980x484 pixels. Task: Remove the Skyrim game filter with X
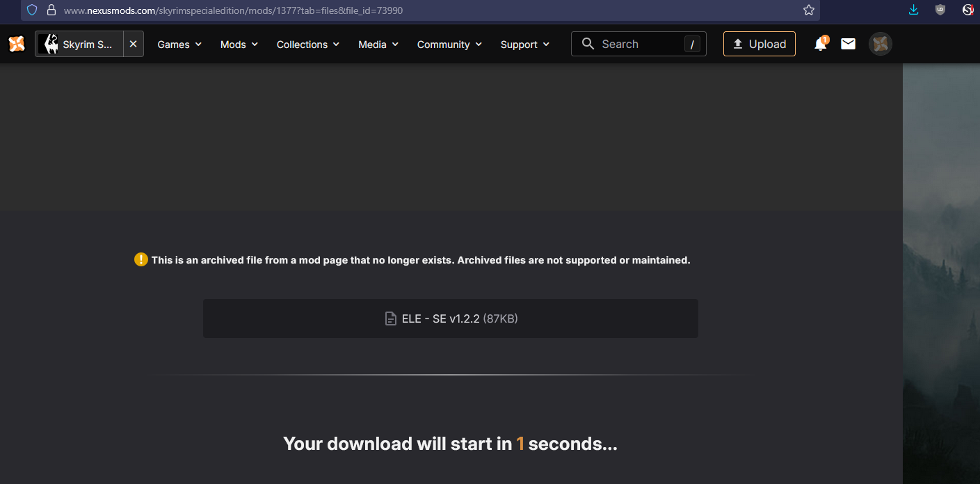point(134,44)
